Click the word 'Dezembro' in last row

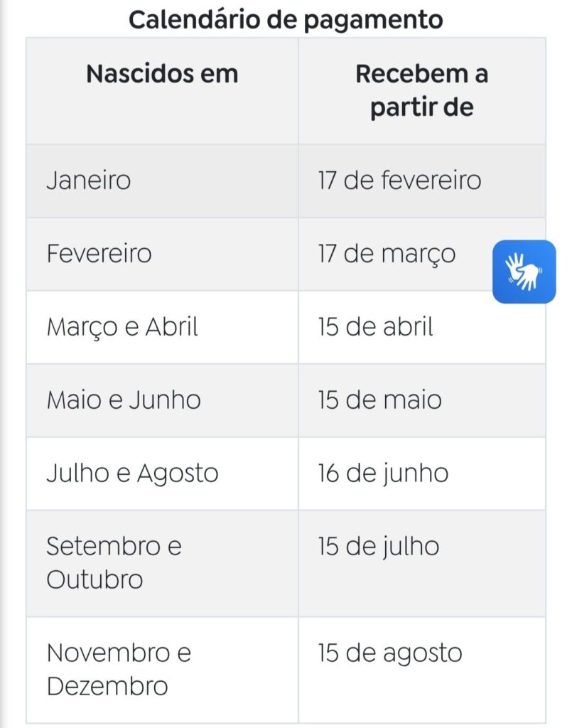107,686
